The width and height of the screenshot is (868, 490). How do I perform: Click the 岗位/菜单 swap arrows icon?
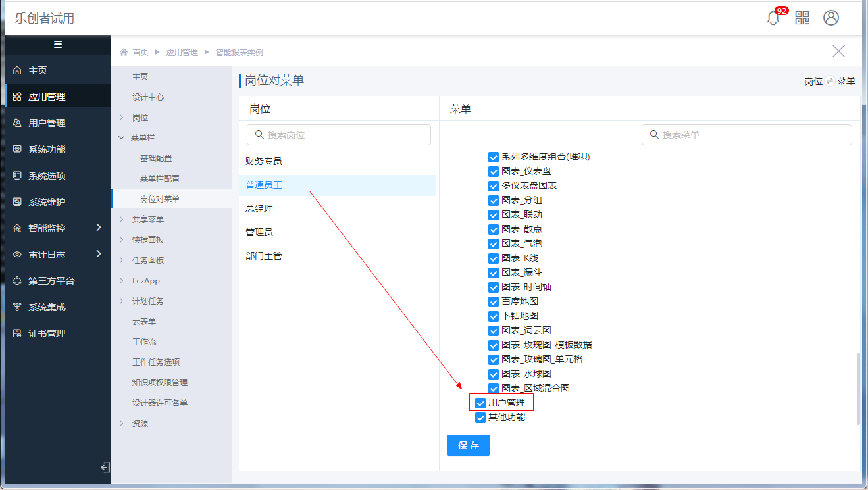830,81
